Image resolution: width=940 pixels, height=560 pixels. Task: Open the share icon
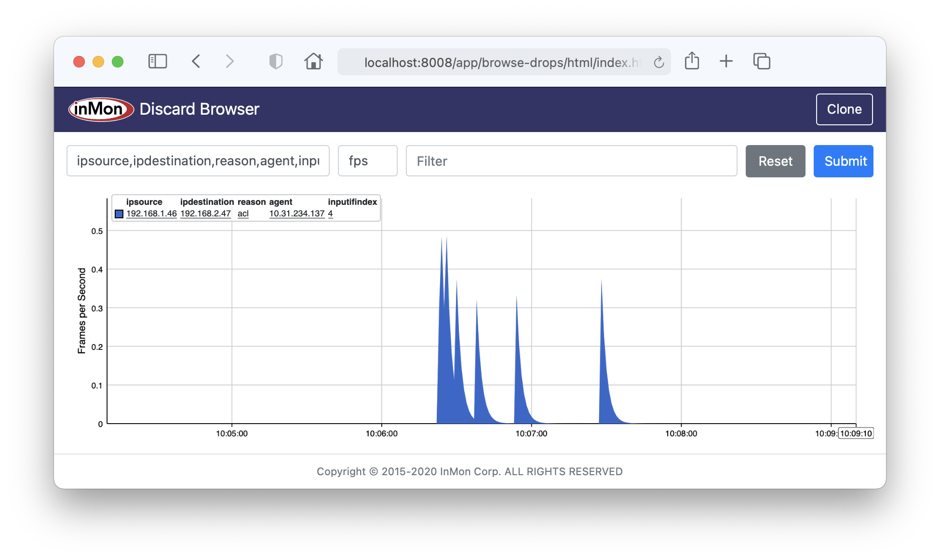tap(692, 61)
